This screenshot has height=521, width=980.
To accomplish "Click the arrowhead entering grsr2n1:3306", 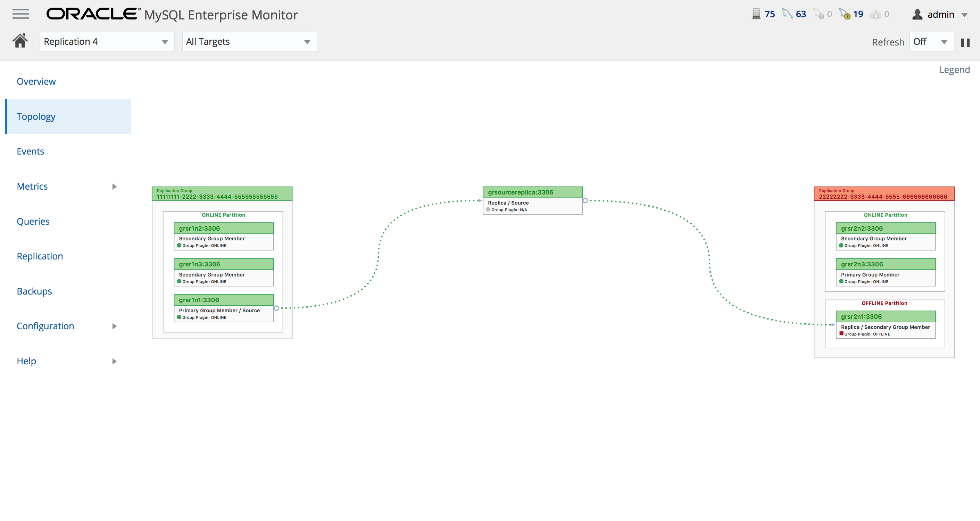I will 833,325.
